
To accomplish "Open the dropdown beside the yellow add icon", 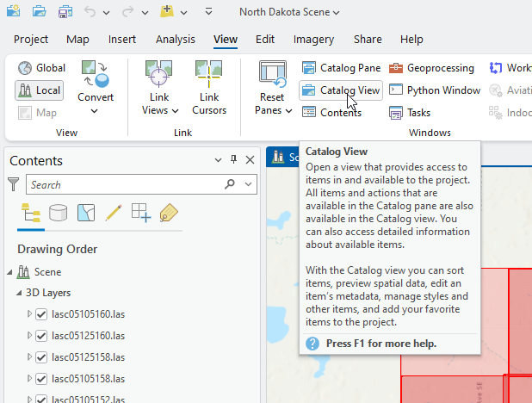I will click(x=183, y=13).
